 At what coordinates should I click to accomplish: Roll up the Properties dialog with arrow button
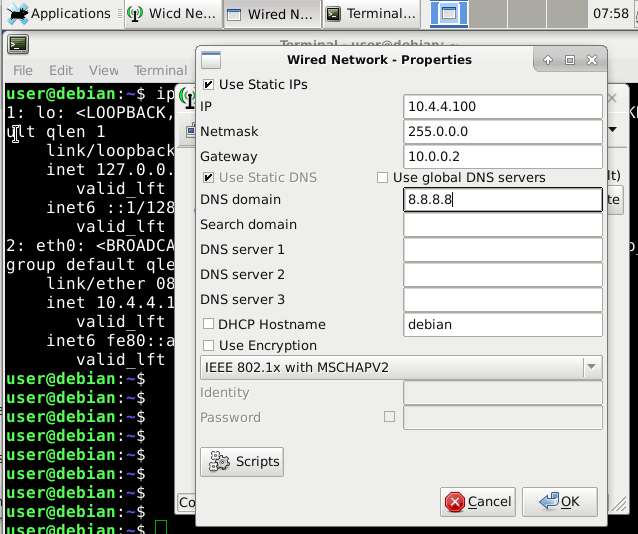coord(548,60)
